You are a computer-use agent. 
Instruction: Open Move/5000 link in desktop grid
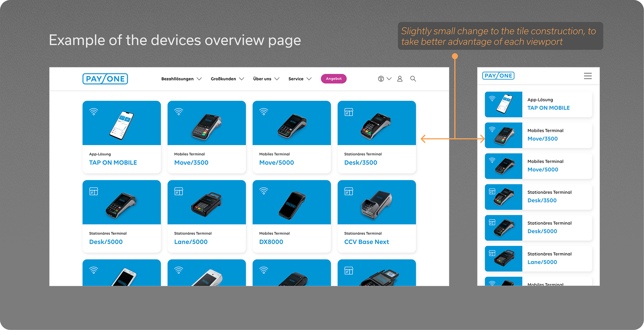(x=276, y=162)
